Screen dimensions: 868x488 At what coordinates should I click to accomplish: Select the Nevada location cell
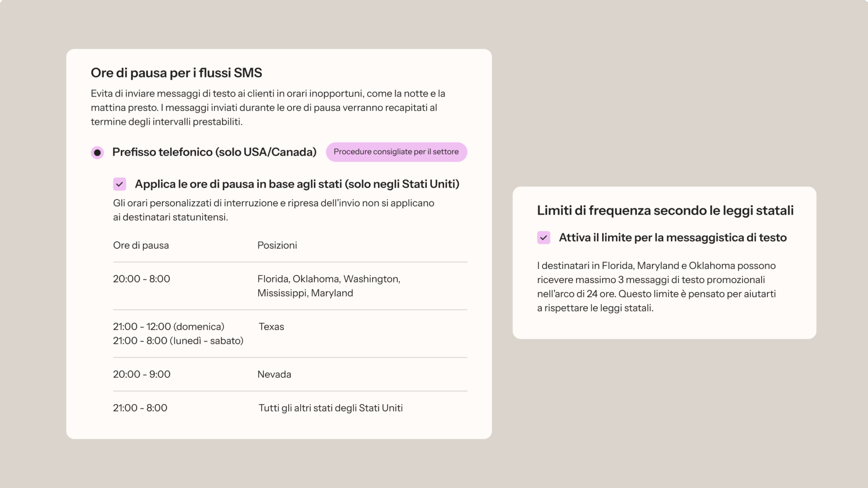274,374
